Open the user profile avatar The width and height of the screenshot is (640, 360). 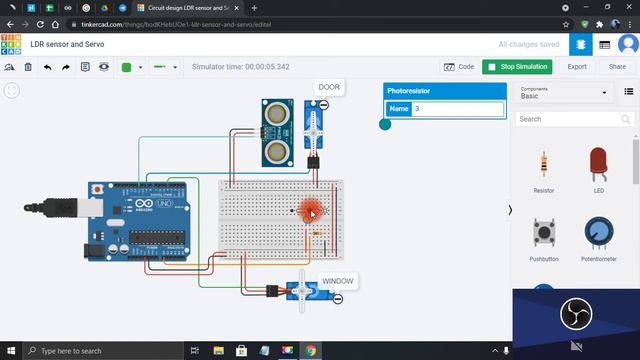[628, 44]
